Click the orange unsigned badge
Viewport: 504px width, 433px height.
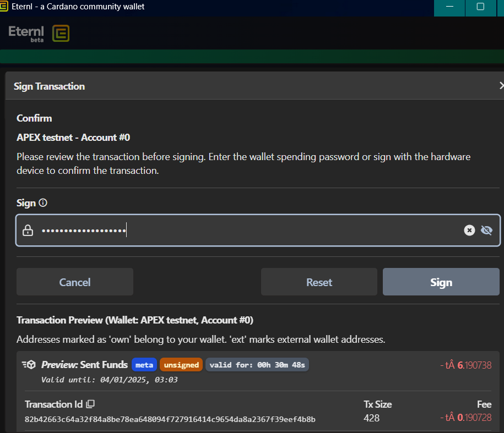(x=181, y=365)
